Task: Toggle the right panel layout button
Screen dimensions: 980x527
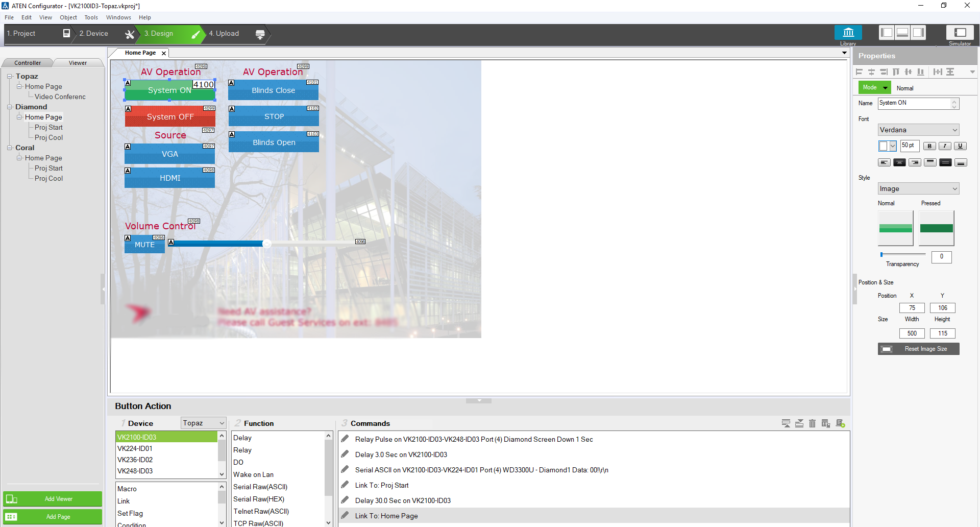Action: coord(918,33)
